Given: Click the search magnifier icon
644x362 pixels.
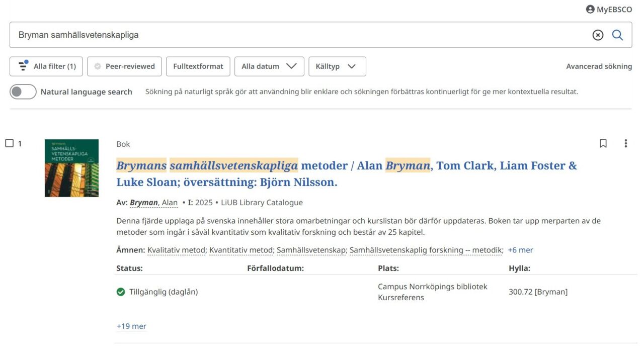Looking at the screenshot, I should [618, 35].
